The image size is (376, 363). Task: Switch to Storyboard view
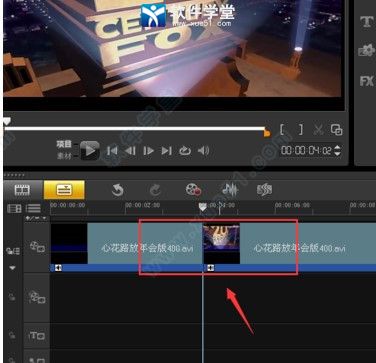click(22, 190)
